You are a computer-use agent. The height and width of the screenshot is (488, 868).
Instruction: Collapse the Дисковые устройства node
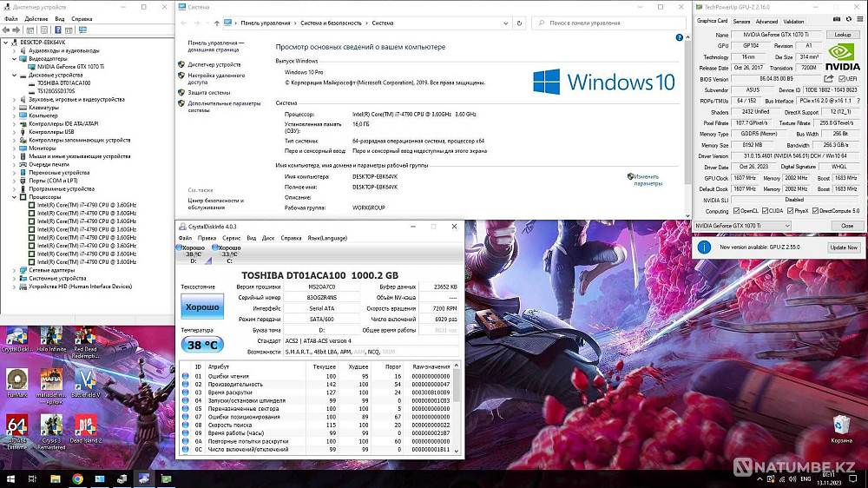pyautogui.click(x=15, y=75)
